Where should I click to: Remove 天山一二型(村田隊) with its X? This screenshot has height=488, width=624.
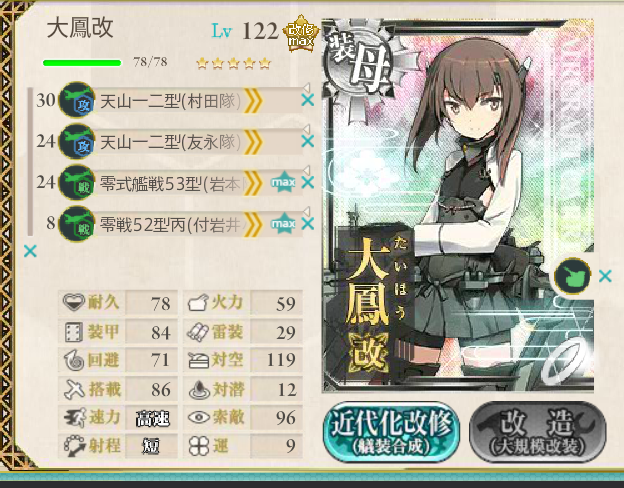(308, 100)
